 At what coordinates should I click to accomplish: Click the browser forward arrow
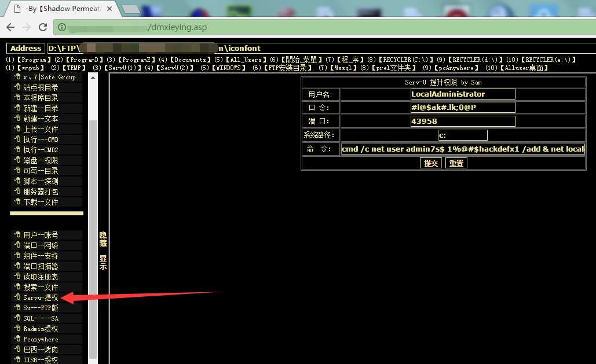(x=27, y=27)
